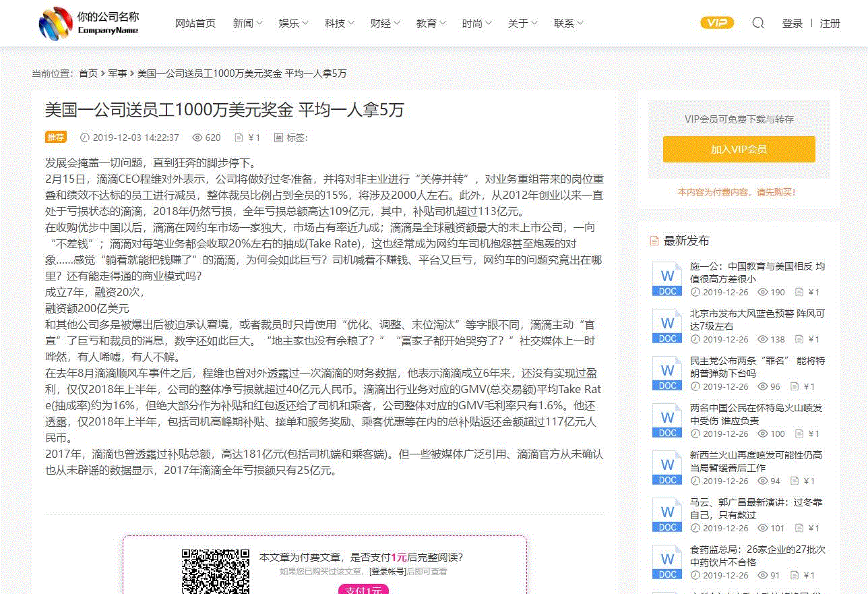This screenshot has height=594, width=868.
Task: Expand the 财经 navigation dropdown
Action: point(385,24)
